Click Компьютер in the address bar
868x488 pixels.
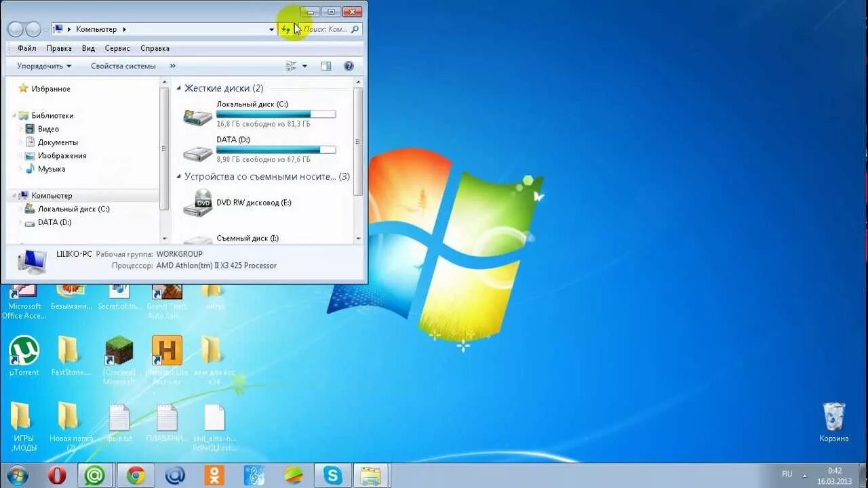96,29
